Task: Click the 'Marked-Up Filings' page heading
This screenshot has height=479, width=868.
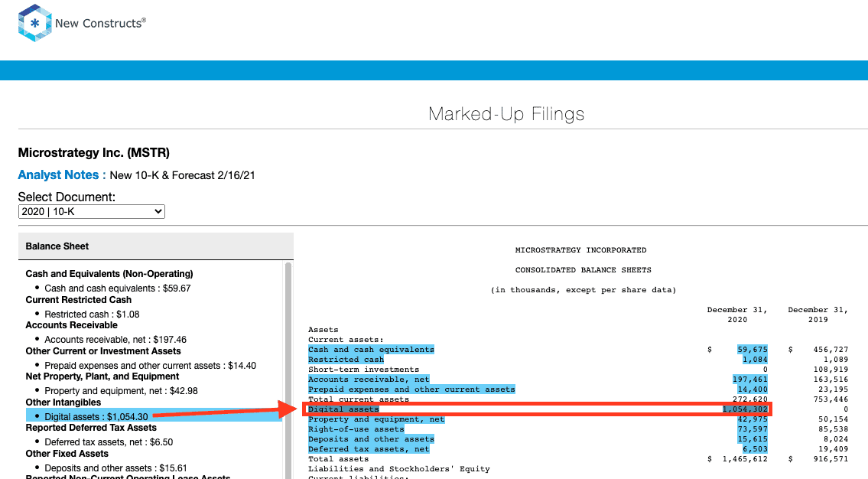Action: [506, 114]
